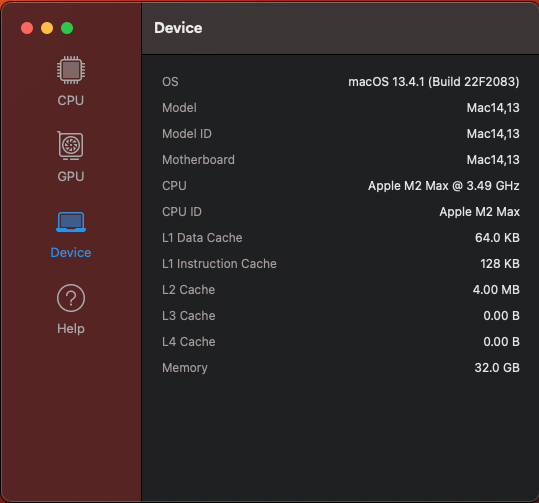Click the Device laptop icon
The height and width of the screenshot is (503, 539).
pyautogui.click(x=71, y=222)
